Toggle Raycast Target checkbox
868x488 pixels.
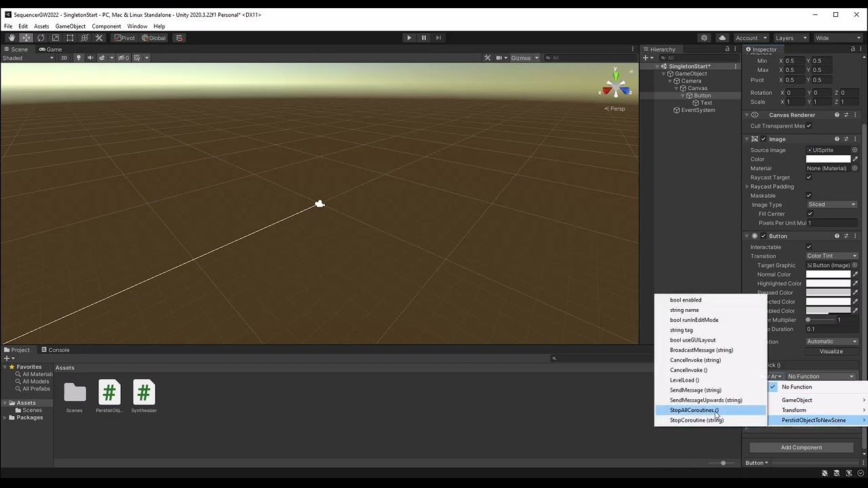coord(809,178)
